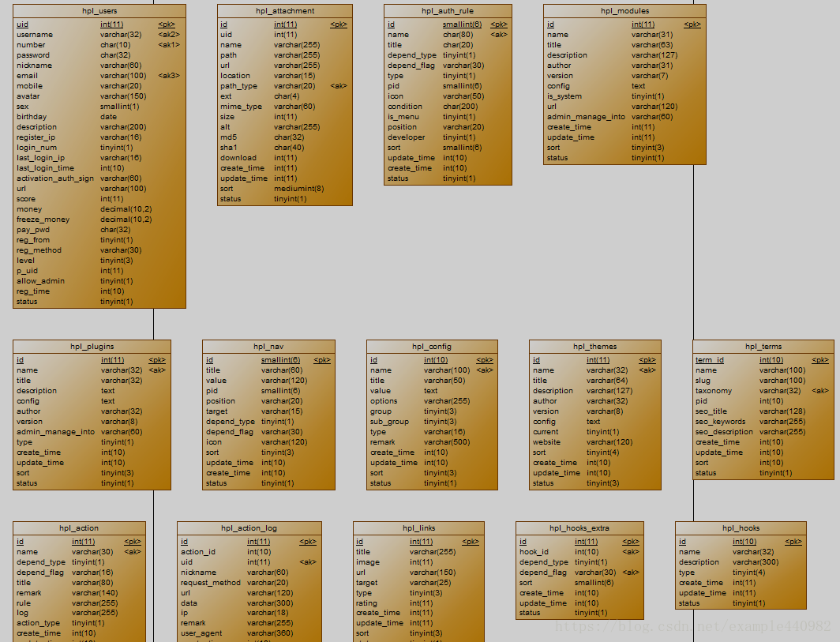Select the hpl_hooks_extra table title

pos(579,527)
